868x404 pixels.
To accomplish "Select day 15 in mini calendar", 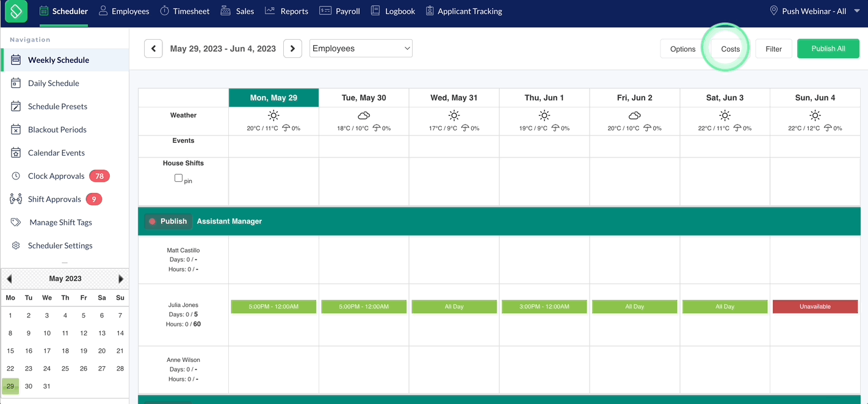I will click(x=10, y=351).
